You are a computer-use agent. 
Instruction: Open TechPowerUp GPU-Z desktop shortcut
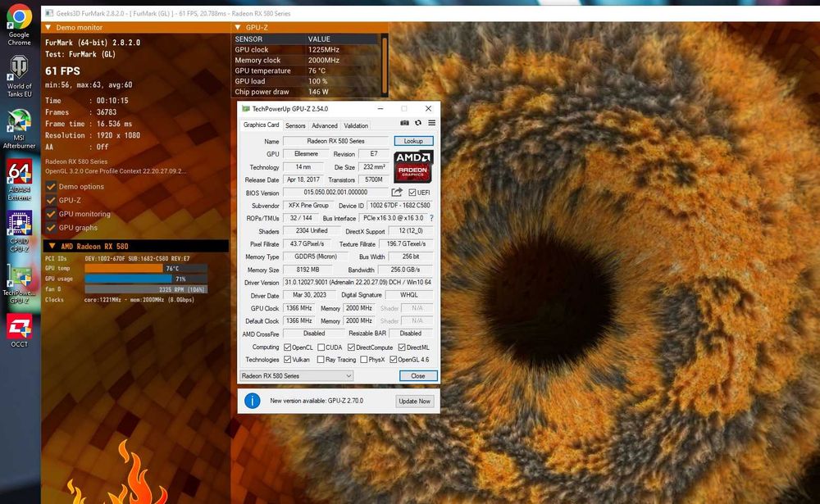[19, 284]
